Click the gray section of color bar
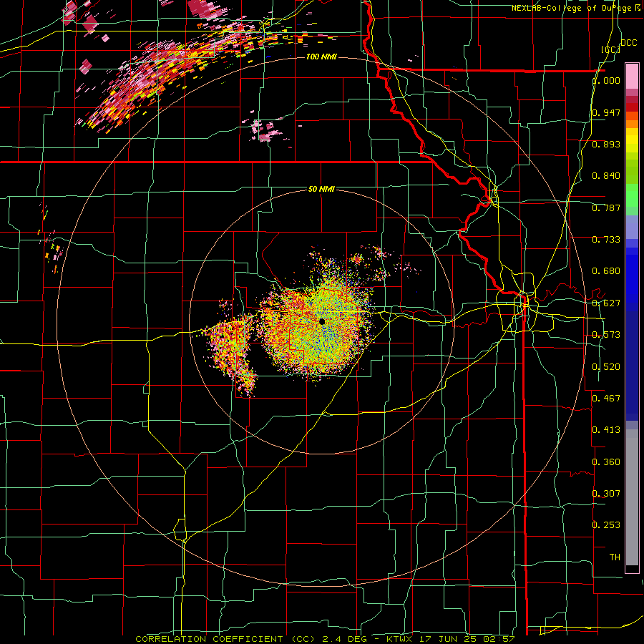The height and width of the screenshot is (644, 644). [x=632, y=497]
